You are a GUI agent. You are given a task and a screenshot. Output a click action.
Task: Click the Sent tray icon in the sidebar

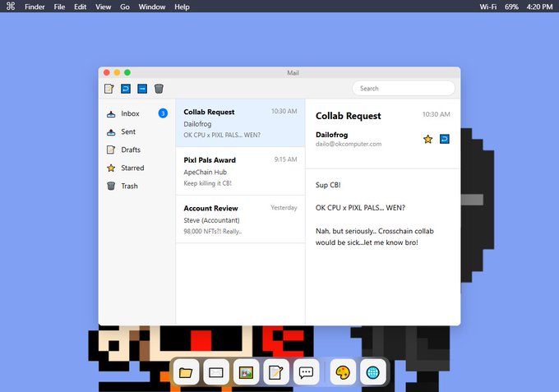coord(111,131)
